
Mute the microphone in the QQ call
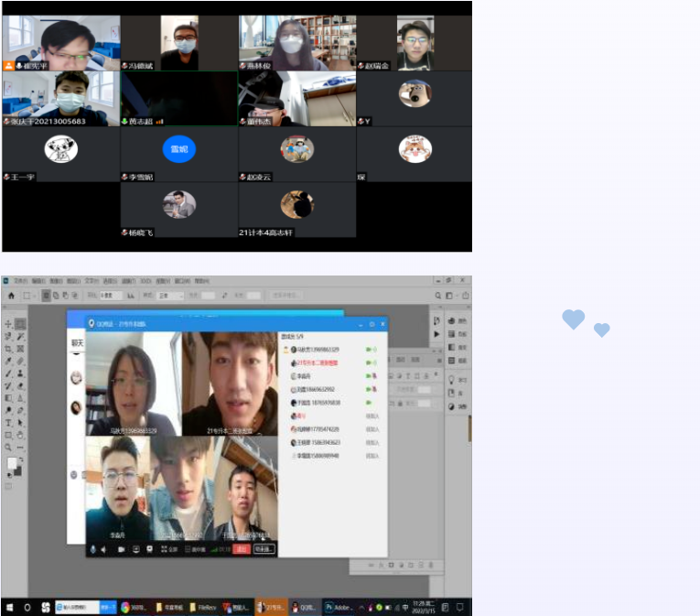(x=92, y=549)
